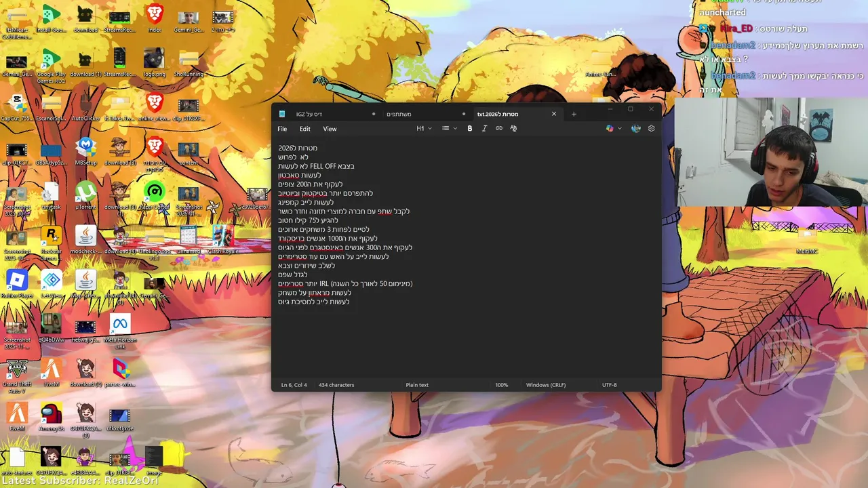
Task: Select the LetsView desktop shortcut
Action: click(x=51, y=285)
